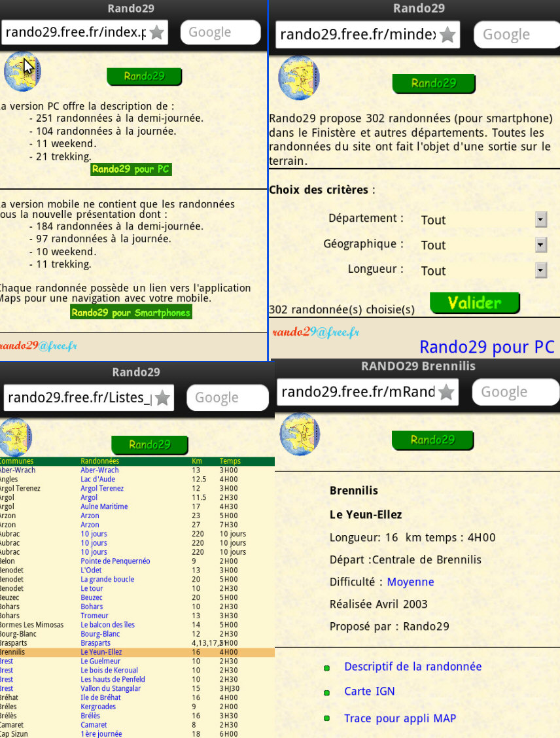This screenshot has width=560, height=738.
Task: Open the '1ère journée' hike link
Action: click(x=101, y=734)
